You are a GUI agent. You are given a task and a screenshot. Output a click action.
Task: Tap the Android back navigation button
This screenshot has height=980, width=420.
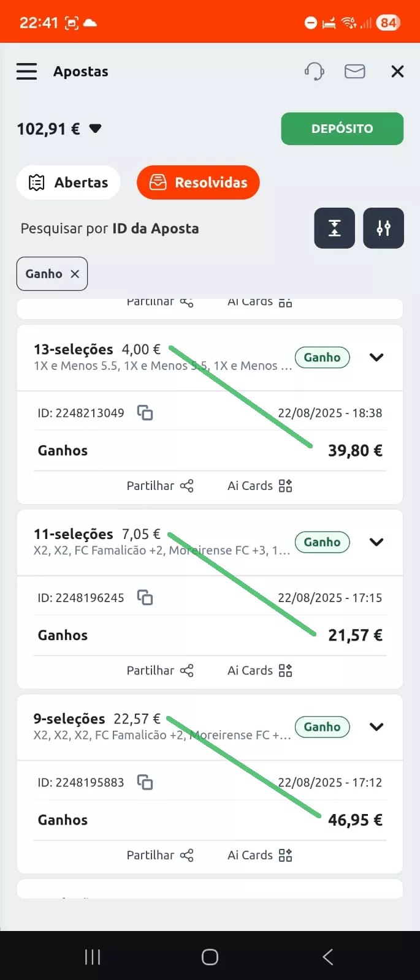[327, 957]
